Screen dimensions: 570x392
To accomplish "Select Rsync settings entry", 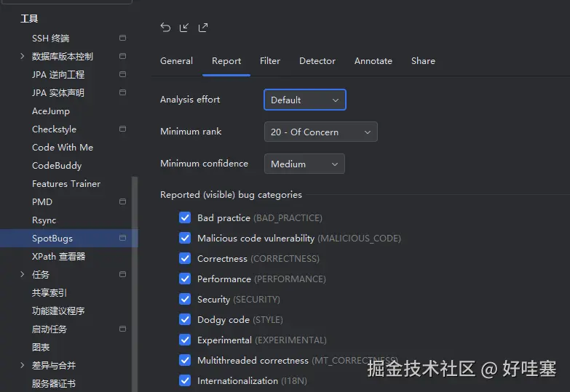I will click(44, 220).
